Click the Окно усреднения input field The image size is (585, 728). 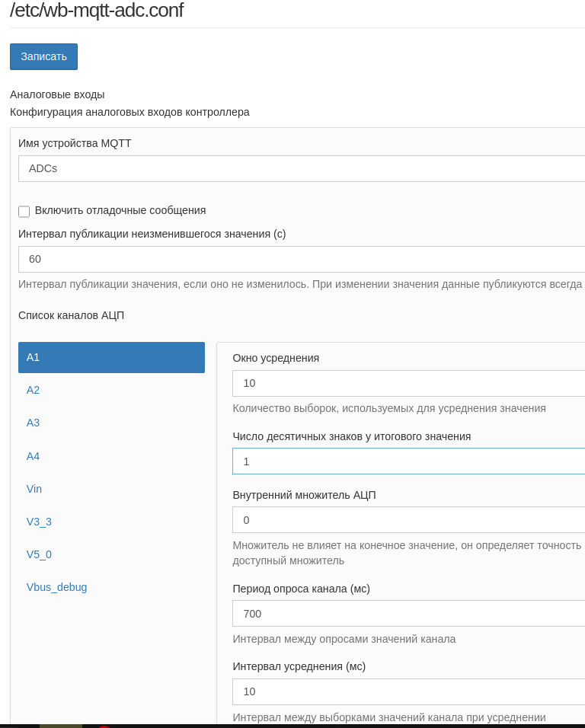(408, 383)
